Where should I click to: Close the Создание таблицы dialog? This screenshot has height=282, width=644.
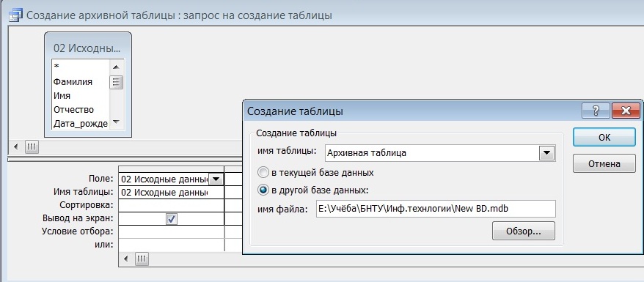click(x=626, y=111)
